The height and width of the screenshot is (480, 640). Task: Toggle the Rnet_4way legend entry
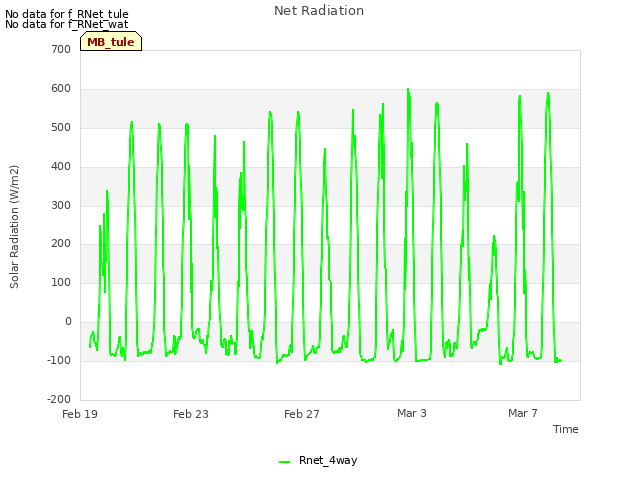(x=318, y=460)
